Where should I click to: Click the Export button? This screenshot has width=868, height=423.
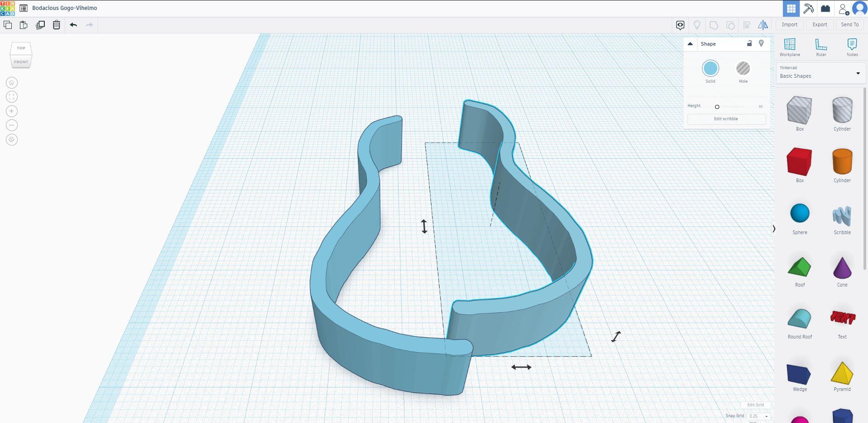[x=820, y=25]
